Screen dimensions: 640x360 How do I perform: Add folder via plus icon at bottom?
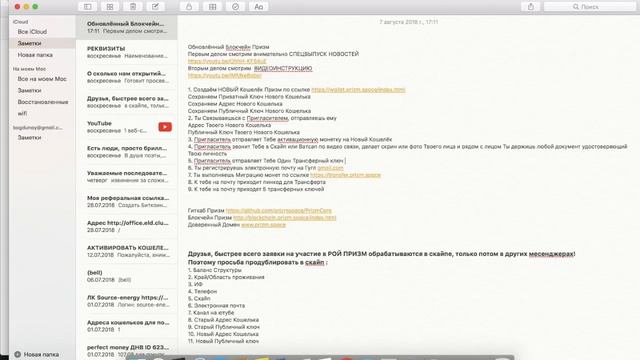(18, 354)
